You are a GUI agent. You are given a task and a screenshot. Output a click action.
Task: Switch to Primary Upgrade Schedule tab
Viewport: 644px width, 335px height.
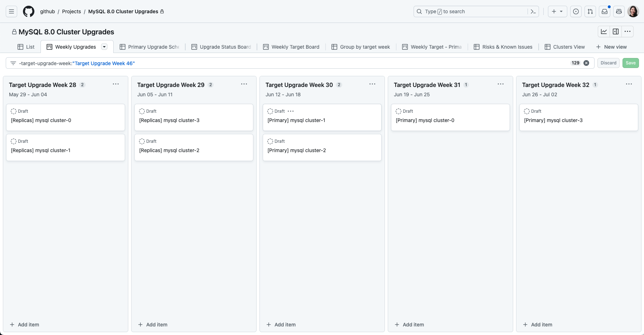pos(149,47)
